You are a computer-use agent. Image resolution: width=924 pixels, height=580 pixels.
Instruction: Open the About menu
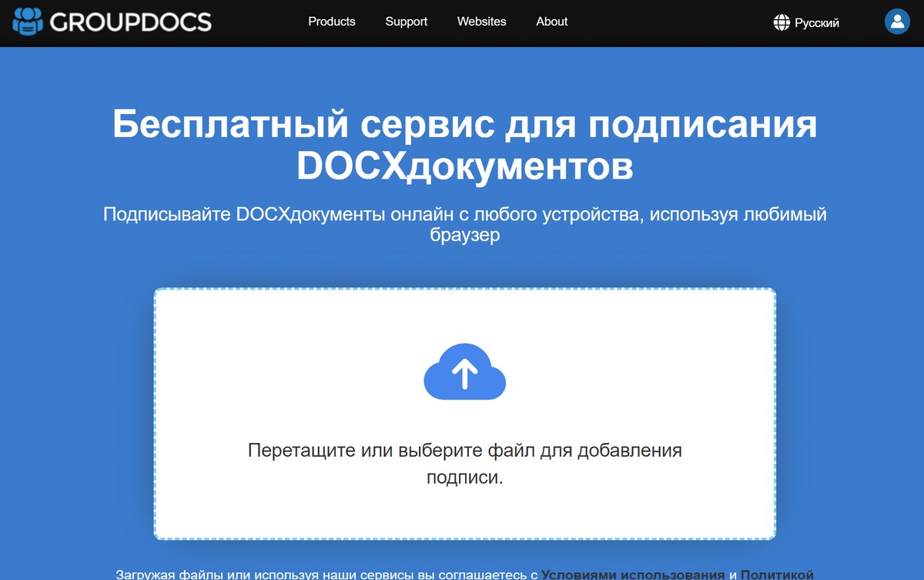click(x=551, y=22)
